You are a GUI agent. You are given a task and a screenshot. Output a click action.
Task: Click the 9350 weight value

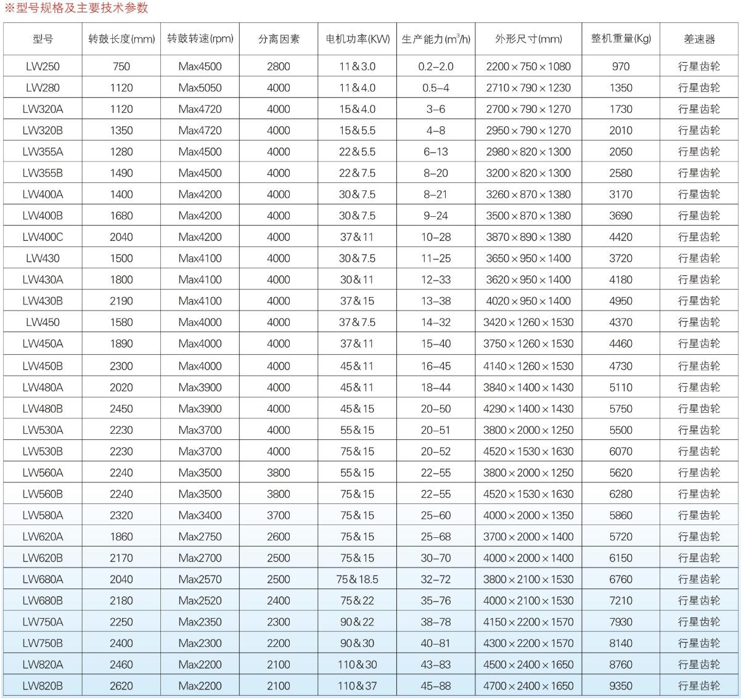[x=621, y=686]
